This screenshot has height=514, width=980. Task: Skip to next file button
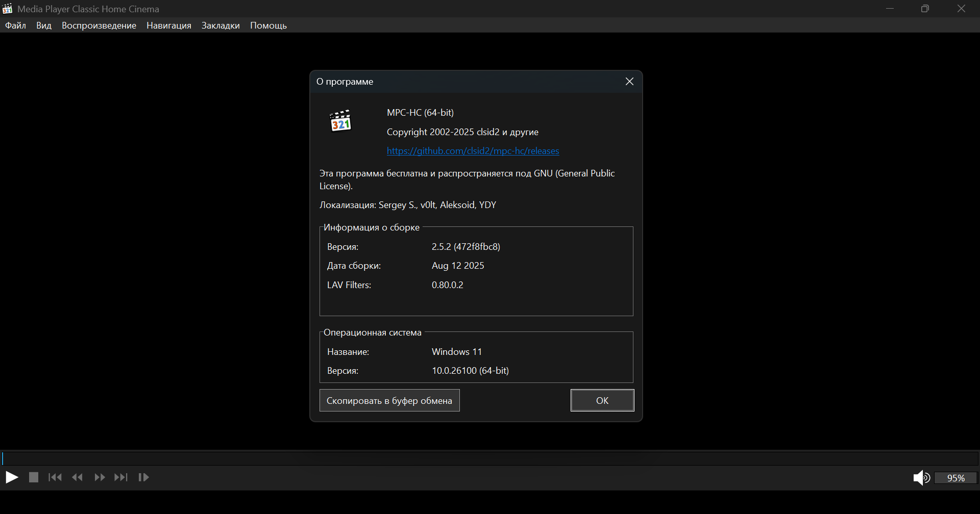(121, 477)
